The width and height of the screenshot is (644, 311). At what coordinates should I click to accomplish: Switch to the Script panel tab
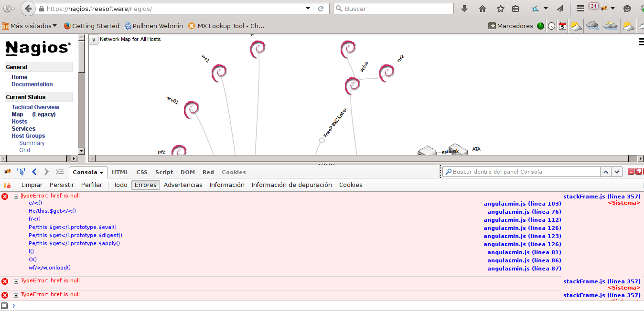164,172
